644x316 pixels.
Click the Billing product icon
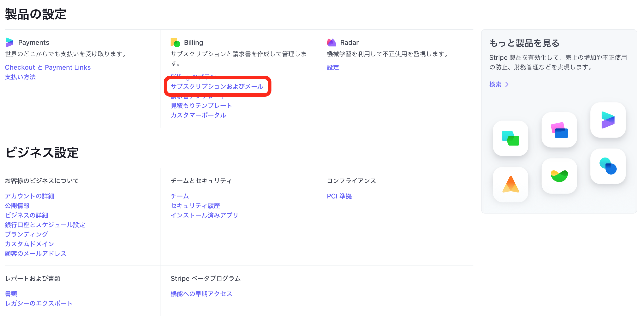[175, 42]
